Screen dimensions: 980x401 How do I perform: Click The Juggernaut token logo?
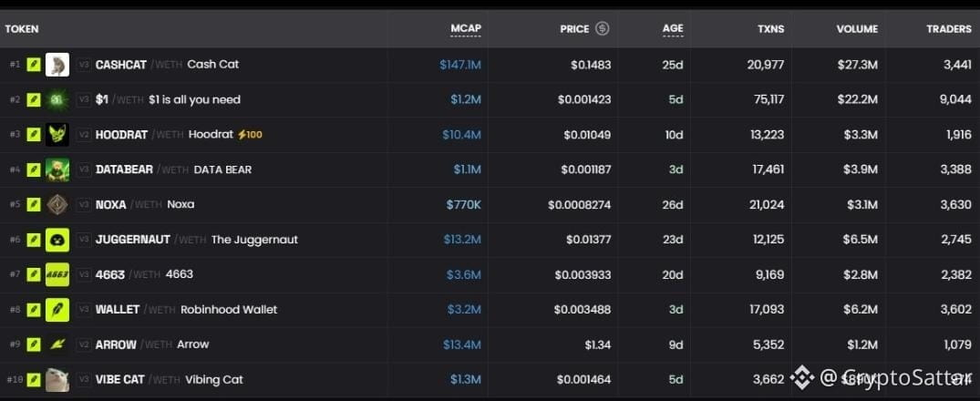57,239
